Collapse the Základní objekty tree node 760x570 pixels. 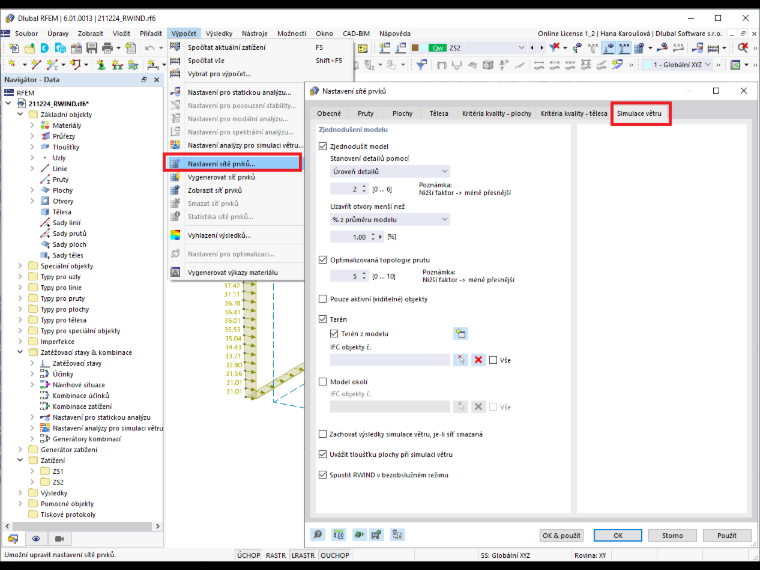(x=20, y=114)
